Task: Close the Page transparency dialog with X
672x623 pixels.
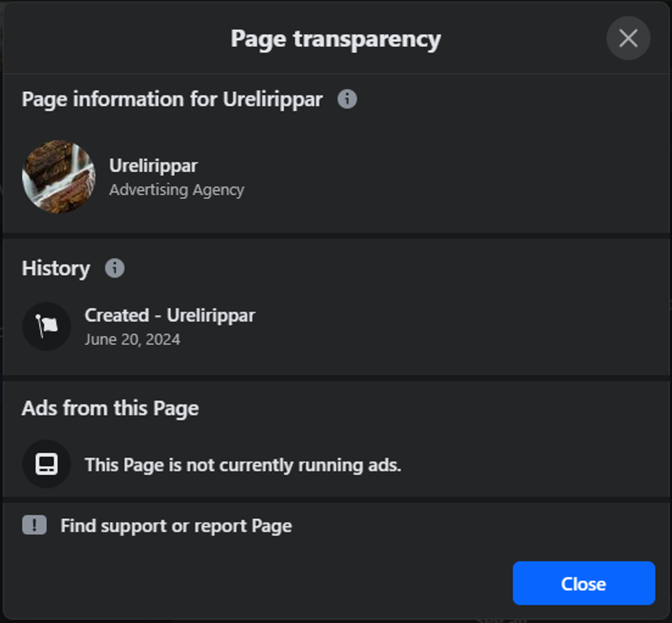Action: [627, 38]
